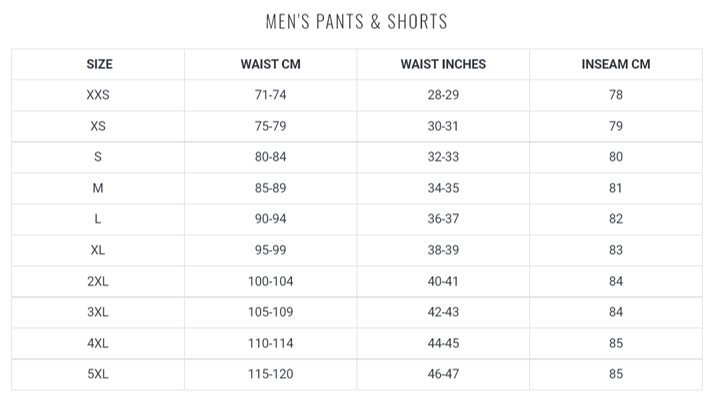Select the WAIST INCHES column header
The height and width of the screenshot is (397, 716).
(x=443, y=64)
